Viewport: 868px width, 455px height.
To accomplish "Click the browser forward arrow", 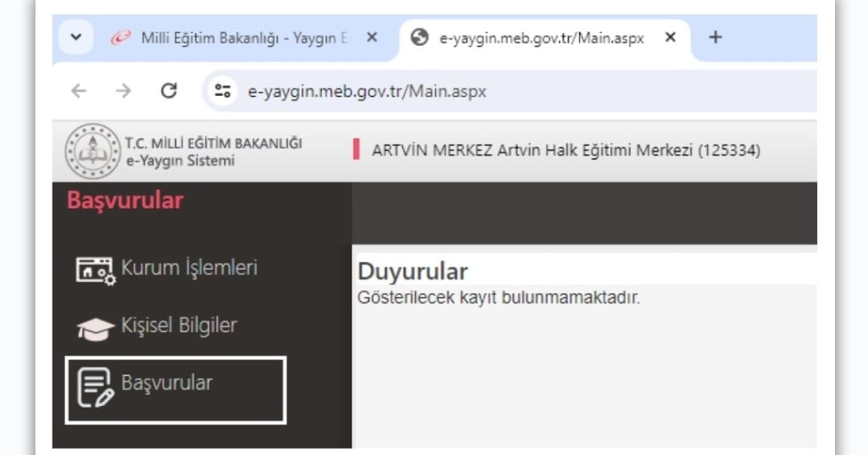I will (124, 92).
